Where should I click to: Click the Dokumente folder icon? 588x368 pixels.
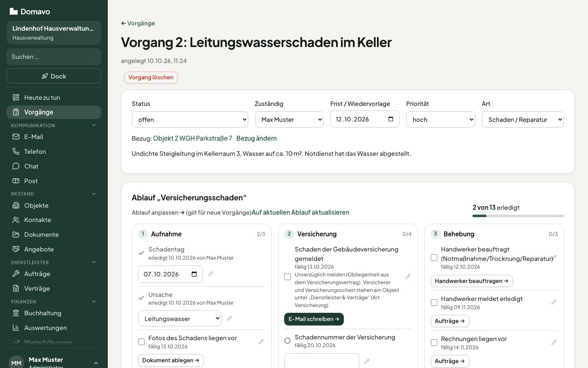(x=16, y=235)
